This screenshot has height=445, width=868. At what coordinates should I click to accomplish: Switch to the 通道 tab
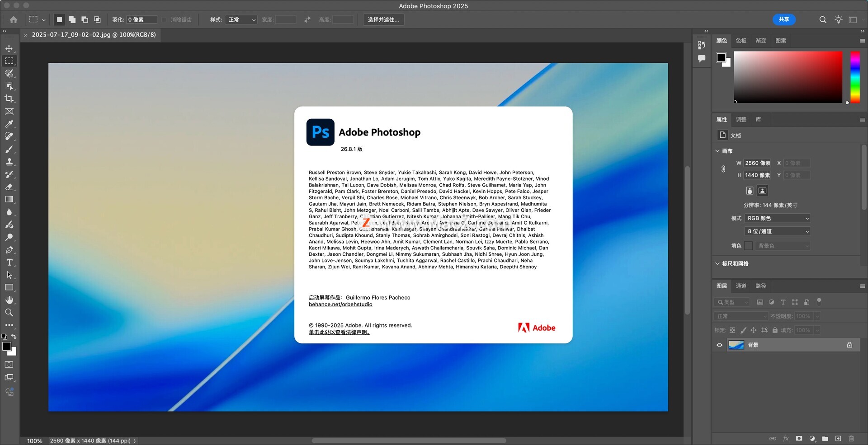[741, 286]
